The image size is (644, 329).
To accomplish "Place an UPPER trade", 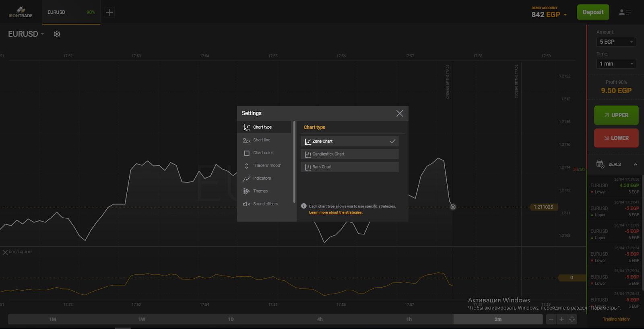I will (x=616, y=115).
